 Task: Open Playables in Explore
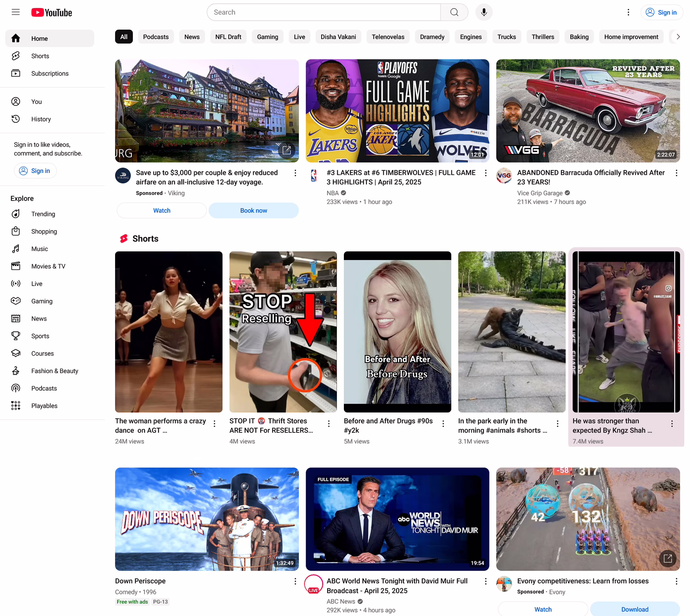point(50,405)
